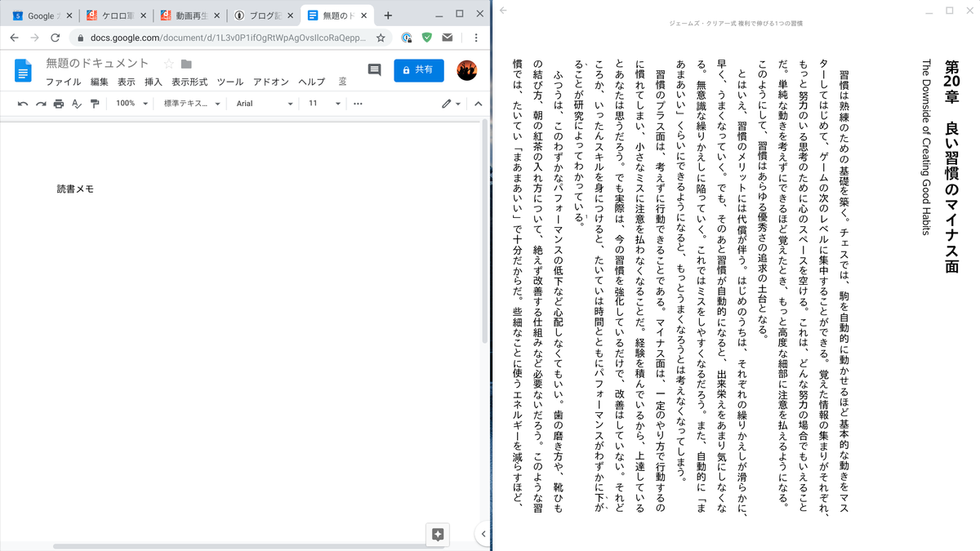This screenshot has width=980, height=551.
Task: Open the zoom 100% dropdown
Action: click(131, 104)
